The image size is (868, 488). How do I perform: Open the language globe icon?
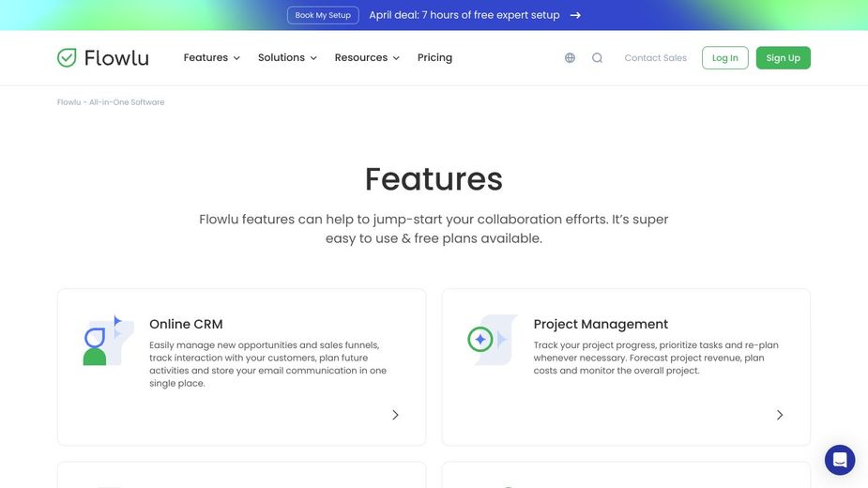(570, 58)
